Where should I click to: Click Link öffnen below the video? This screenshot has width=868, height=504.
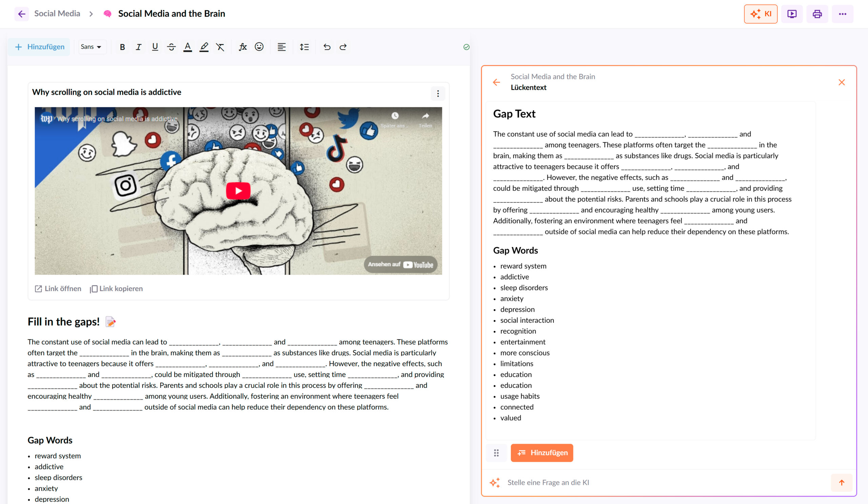pyautogui.click(x=58, y=288)
